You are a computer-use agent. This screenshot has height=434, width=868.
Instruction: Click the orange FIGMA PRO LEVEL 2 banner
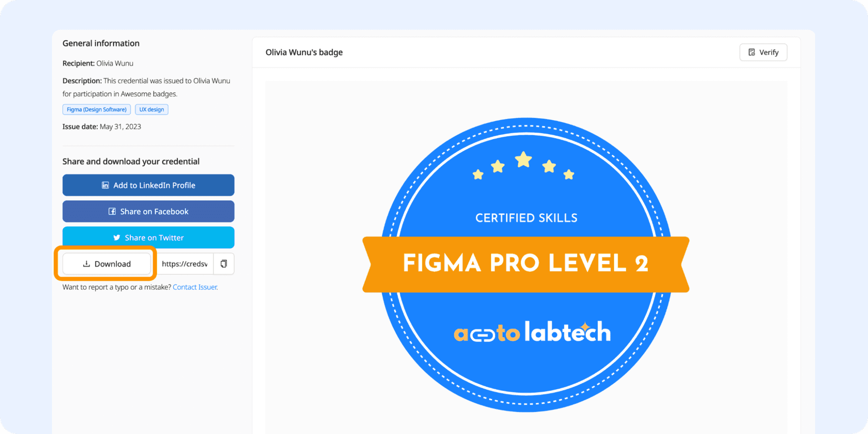click(526, 264)
